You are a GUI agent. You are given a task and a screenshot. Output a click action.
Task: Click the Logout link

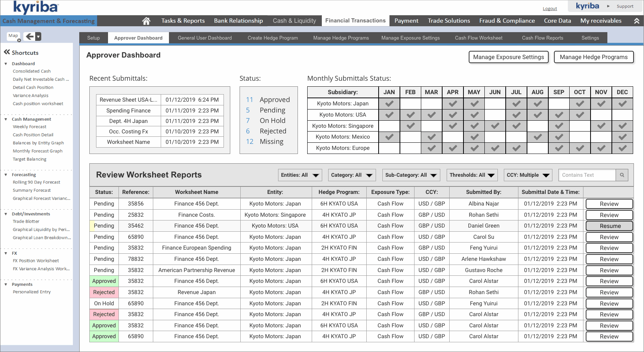549,9
